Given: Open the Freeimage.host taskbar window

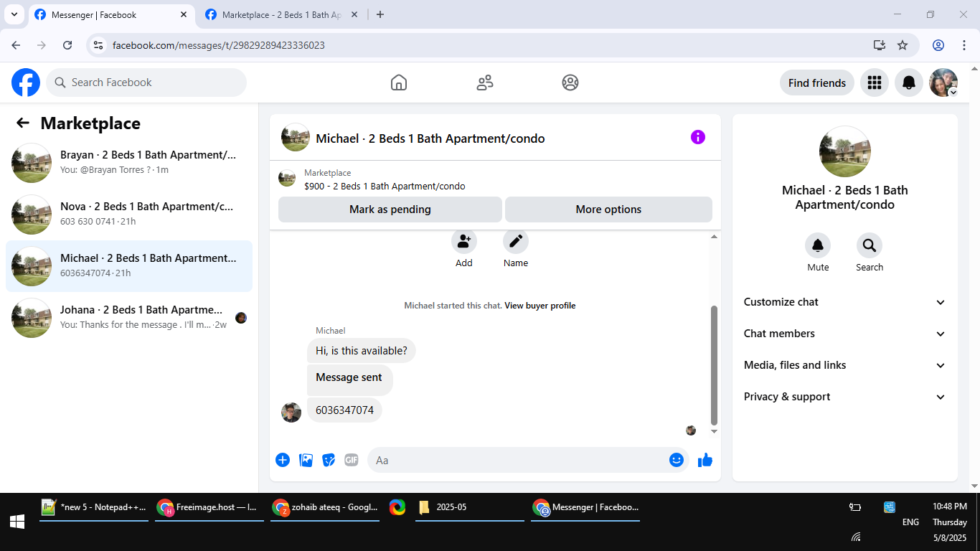Looking at the screenshot, I should [209, 508].
